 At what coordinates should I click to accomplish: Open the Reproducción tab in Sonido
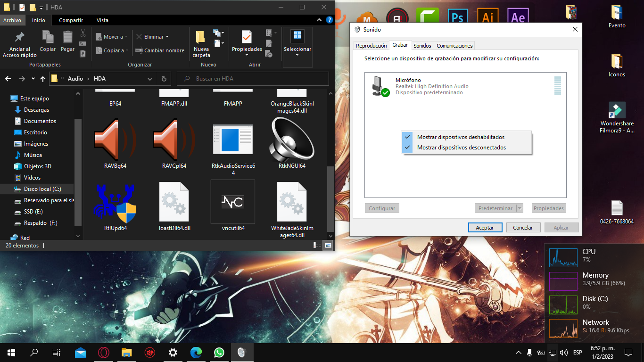click(372, 46)
